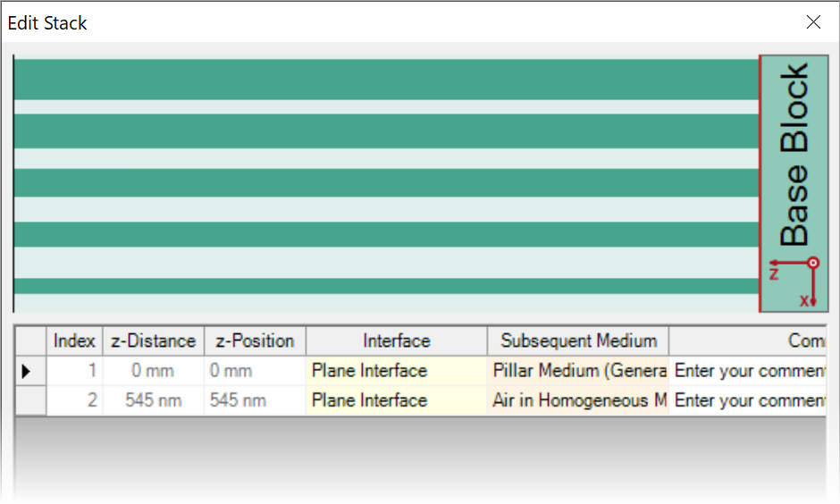Image resolution: width=840 pixels, height=504 pixels.
Task: Select the Base Block panel
Action: 794,183
